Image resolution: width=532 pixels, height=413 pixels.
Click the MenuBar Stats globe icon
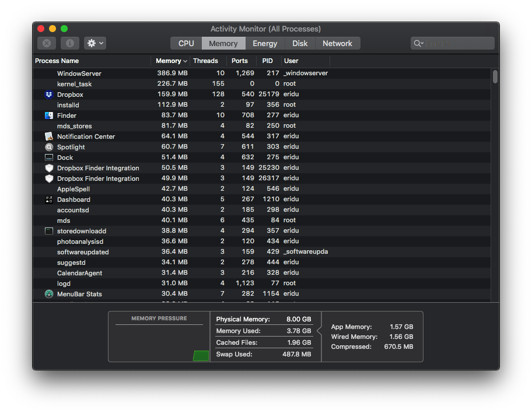pos(49,294)
